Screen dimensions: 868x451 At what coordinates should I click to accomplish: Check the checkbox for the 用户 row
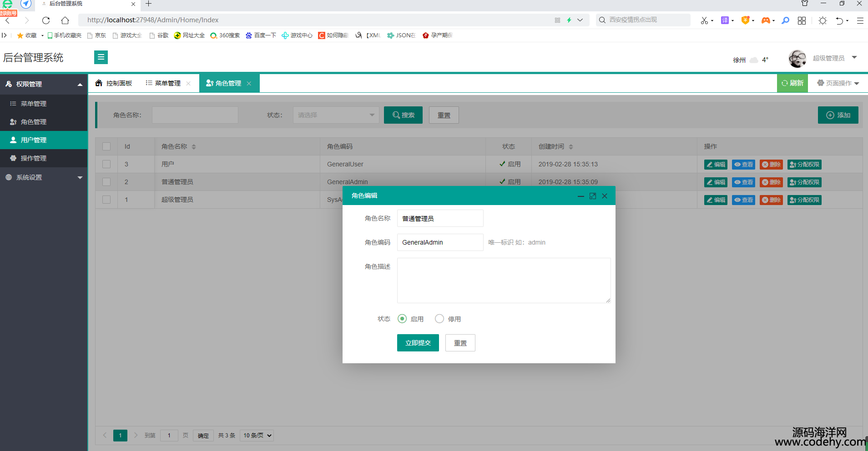[x=106, y=164]
